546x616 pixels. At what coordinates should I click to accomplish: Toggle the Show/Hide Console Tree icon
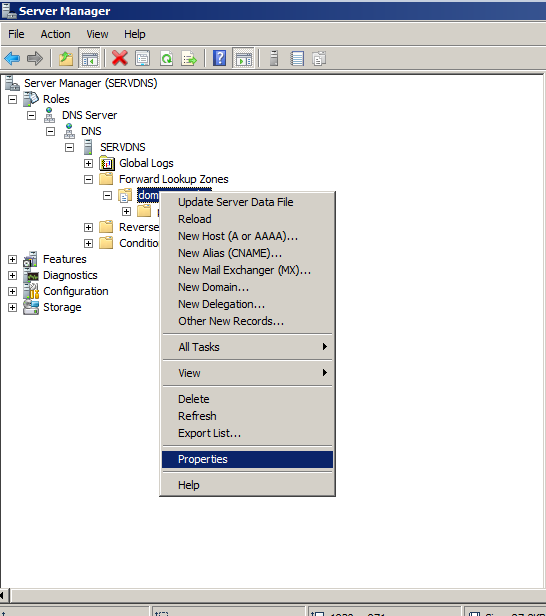[x=90, y=59]
